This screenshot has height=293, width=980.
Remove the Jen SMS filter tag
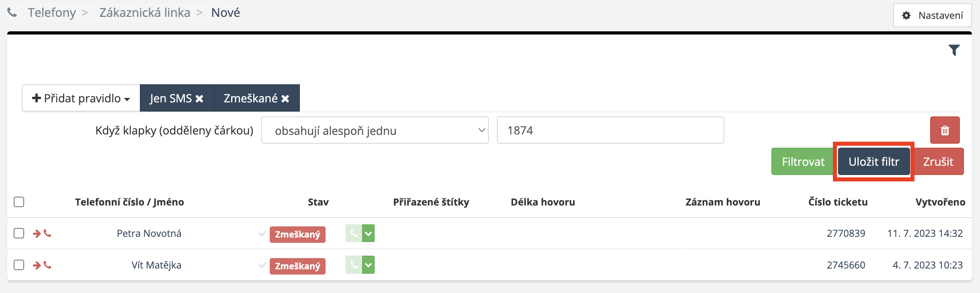pyautogui.click(x=199, y=99)
